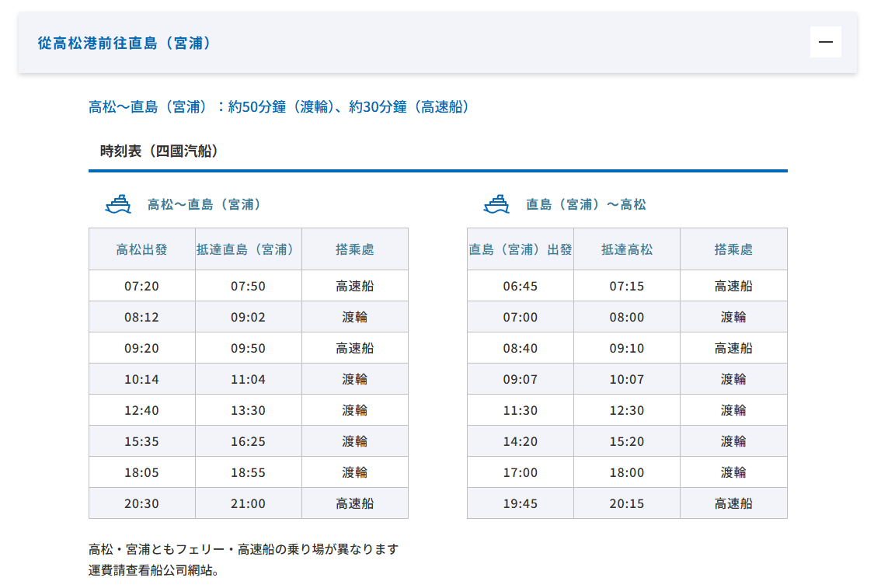Image resolution: width=881 pixels, height=588 pixels.
Task: Click arrival time 16:25 cell
Action: coord(249,441)
